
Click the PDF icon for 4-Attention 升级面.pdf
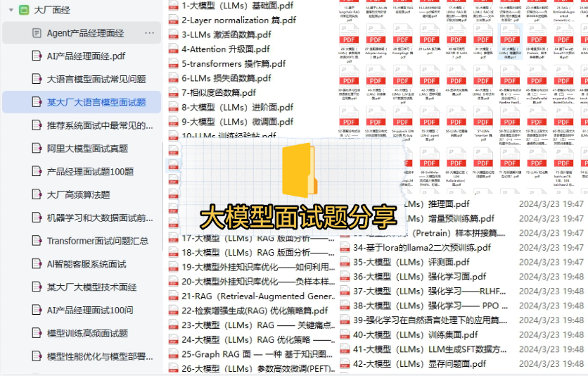coord(173,49)
